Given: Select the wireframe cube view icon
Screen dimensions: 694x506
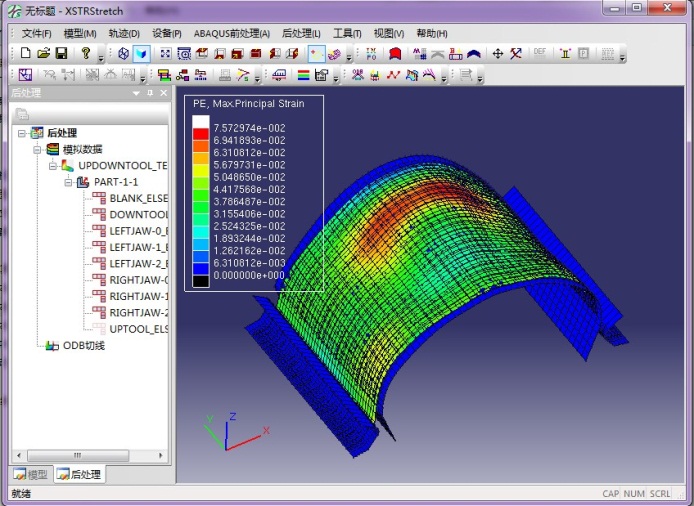Looking at the screenshot, I should (123, 53).
